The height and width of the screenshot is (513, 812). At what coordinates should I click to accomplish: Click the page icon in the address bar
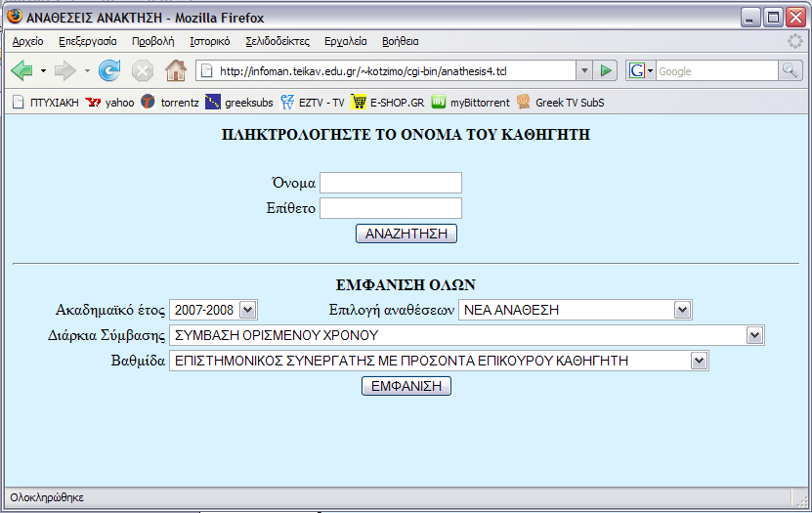[206, 71]
